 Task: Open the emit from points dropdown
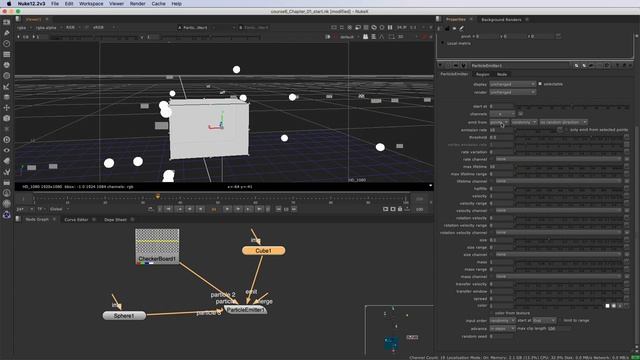tap(499, 122)
